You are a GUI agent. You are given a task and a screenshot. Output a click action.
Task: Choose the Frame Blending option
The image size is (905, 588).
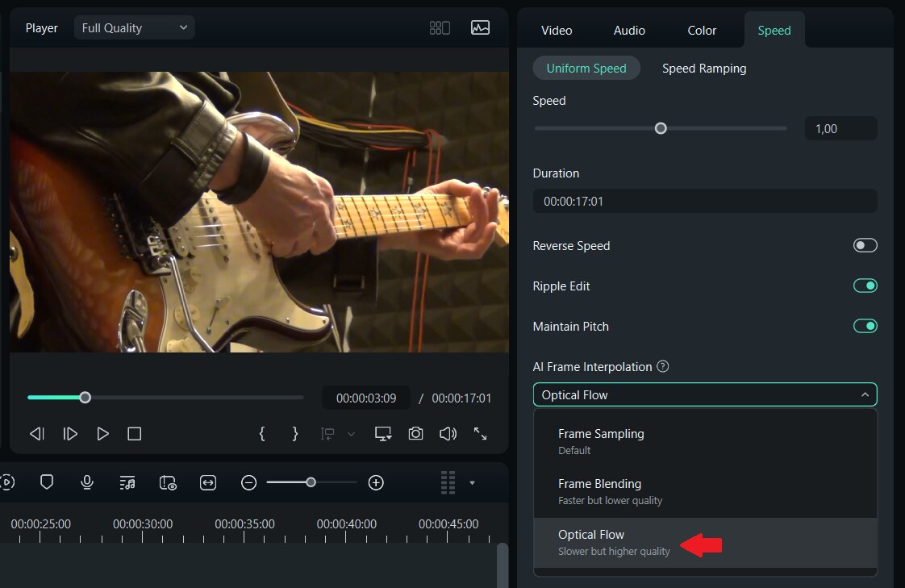705,492
